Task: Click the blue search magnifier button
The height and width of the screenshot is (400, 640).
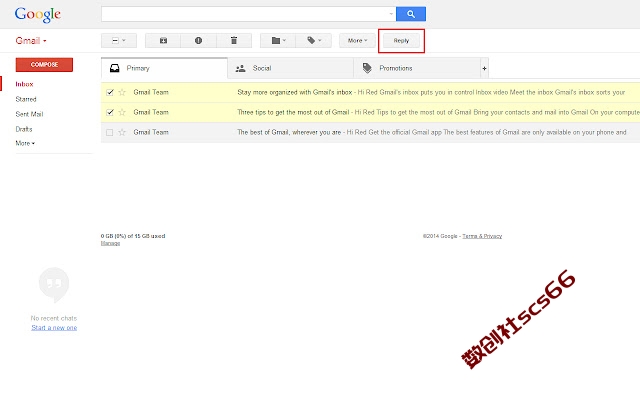Action: pos(411,14)
